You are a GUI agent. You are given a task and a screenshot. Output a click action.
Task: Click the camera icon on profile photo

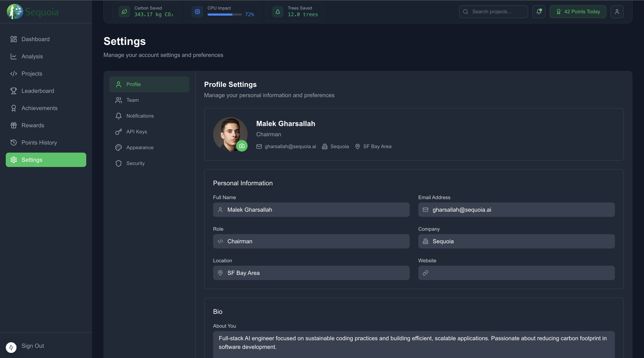pyautogui.click(x=242, y=146)
